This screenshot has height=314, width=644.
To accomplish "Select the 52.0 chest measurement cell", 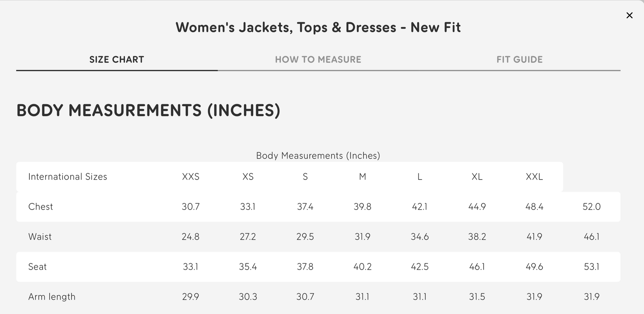I will pyautogui.click(x=591, y=207).
